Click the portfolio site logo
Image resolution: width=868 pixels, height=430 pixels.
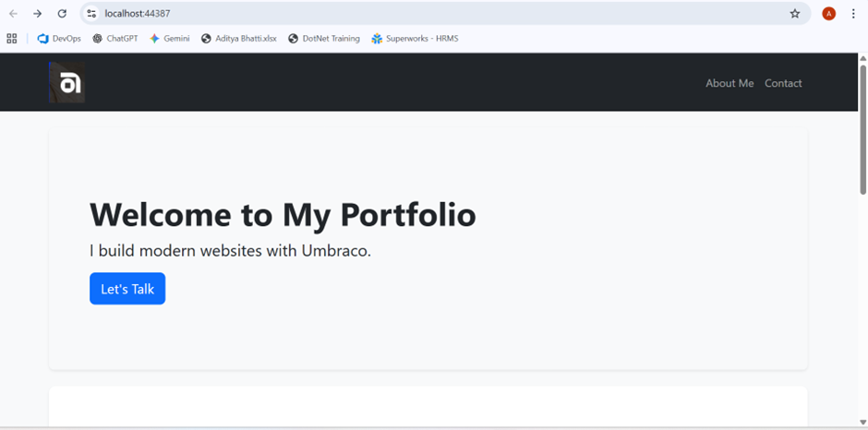[x=67, y=83]
